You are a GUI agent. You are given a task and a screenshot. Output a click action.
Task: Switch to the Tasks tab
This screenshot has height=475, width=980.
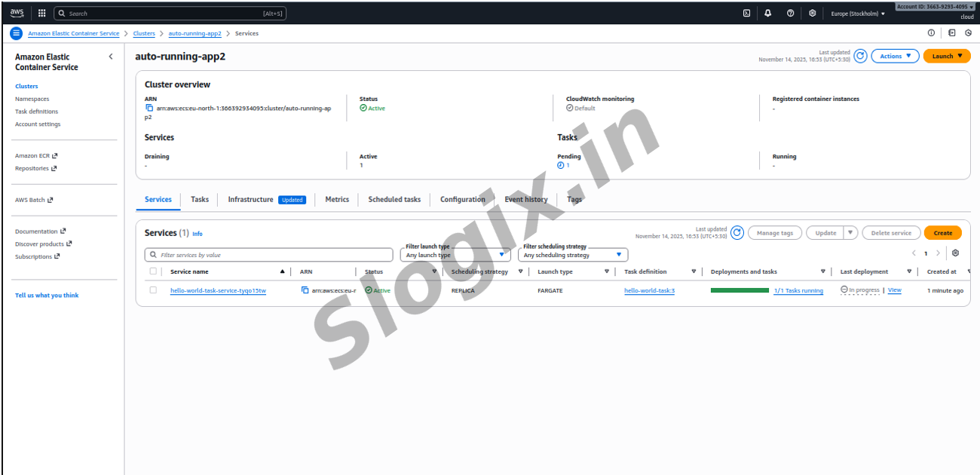(x=200, y=200)
